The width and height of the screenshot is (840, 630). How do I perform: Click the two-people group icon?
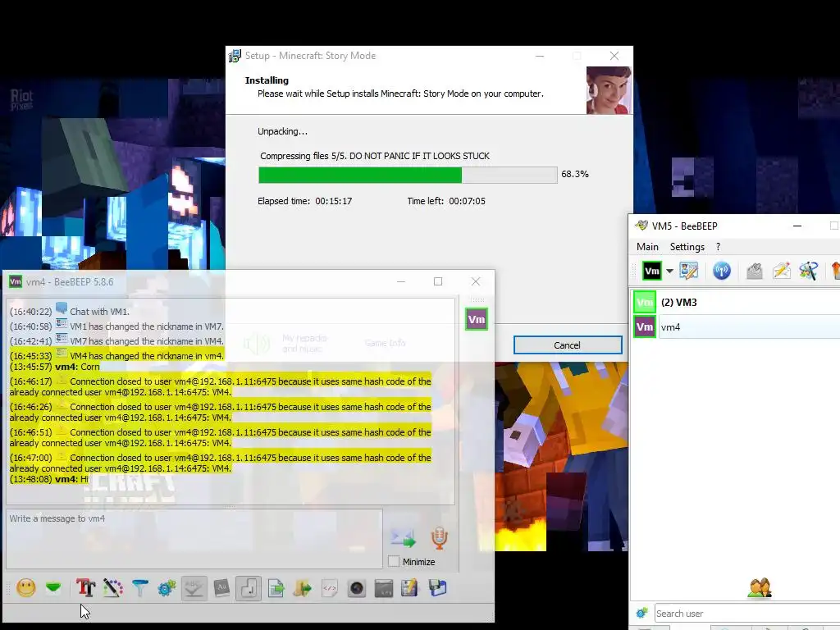pos(760,587)
